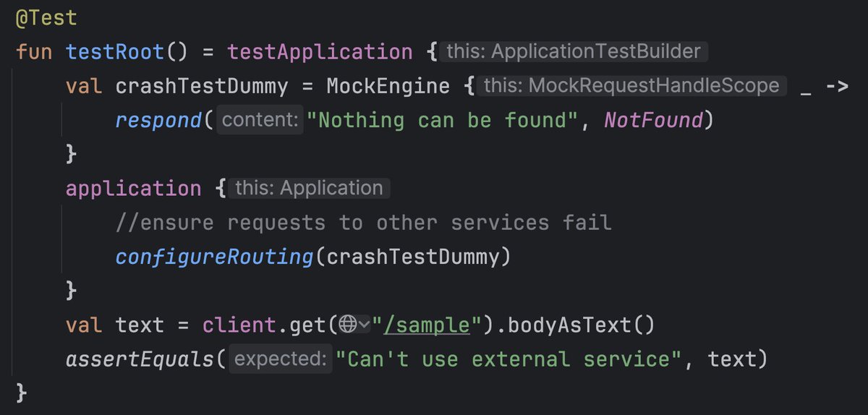Follow the /sample URL link

[427, 325]
